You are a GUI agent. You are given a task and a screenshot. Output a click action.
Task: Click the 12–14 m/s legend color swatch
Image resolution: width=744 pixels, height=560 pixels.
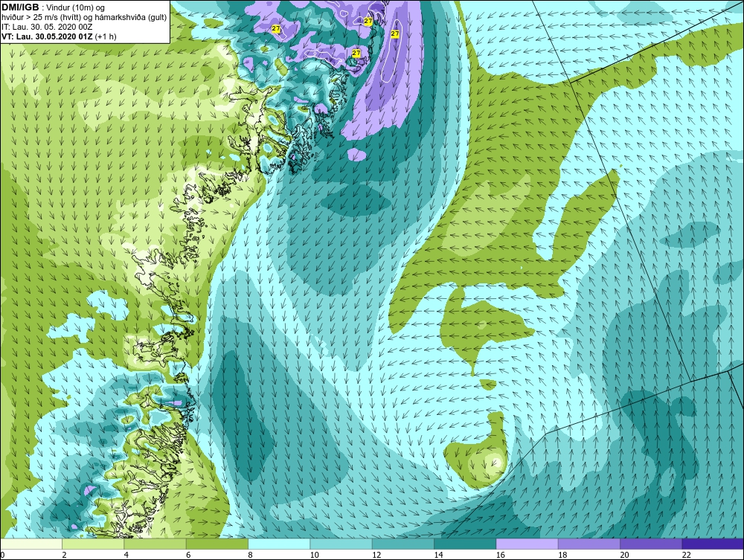click(x=403, y=544)
